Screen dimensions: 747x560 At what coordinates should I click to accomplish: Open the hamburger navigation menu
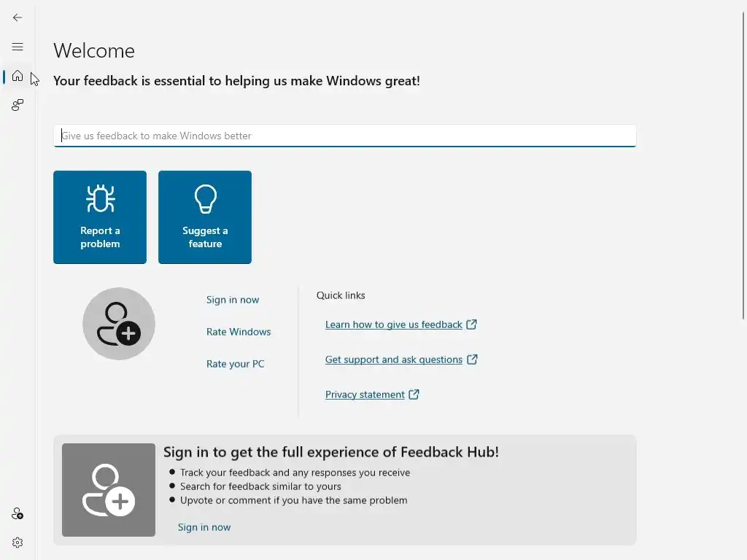point(18,47)
